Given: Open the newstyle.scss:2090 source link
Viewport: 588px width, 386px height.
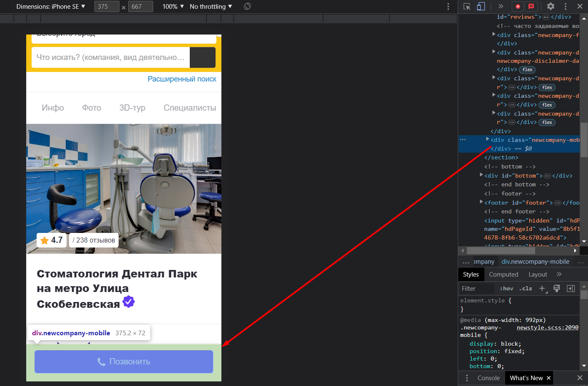Looking at the screenshot, I should 548,328.
